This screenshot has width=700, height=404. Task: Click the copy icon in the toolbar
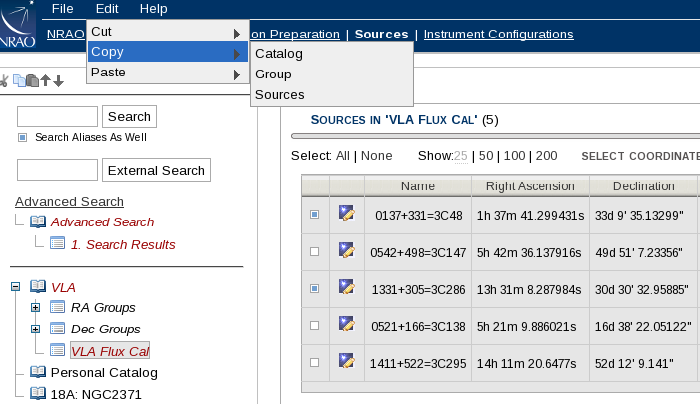click(19, 81)
